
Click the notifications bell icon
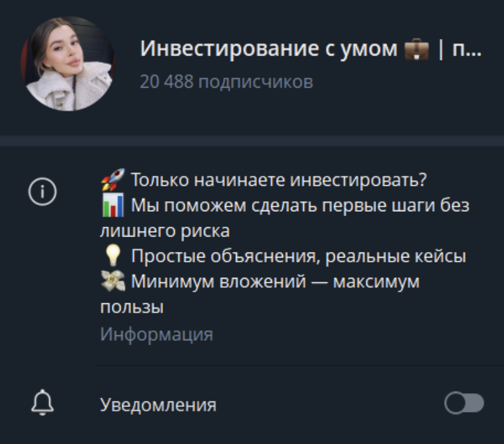point(43,403)
